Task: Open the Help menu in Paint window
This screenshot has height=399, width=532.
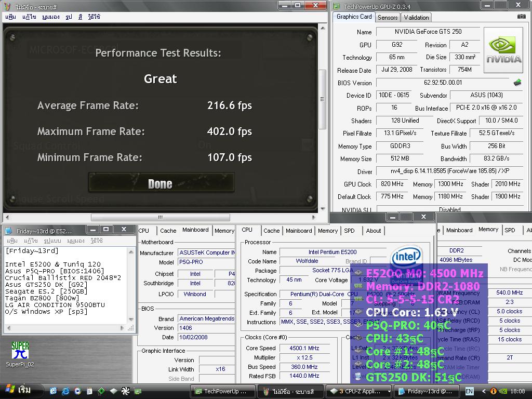Action: coord(94,17)
